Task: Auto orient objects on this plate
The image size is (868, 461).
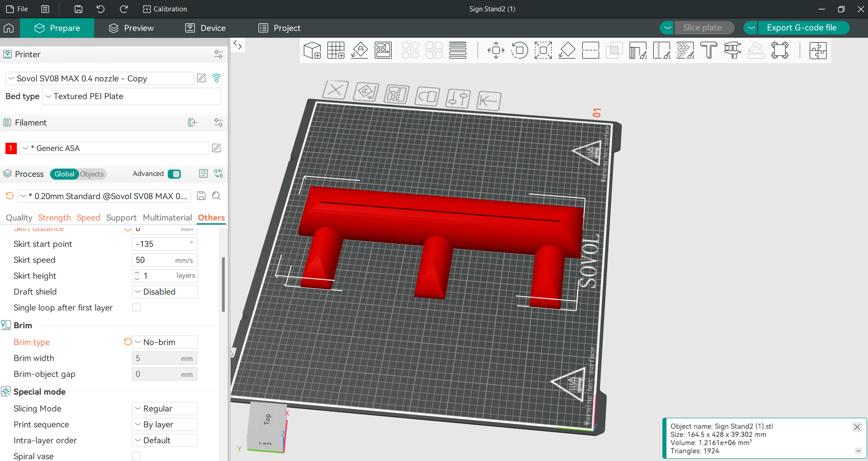Action: click(366, 92)
